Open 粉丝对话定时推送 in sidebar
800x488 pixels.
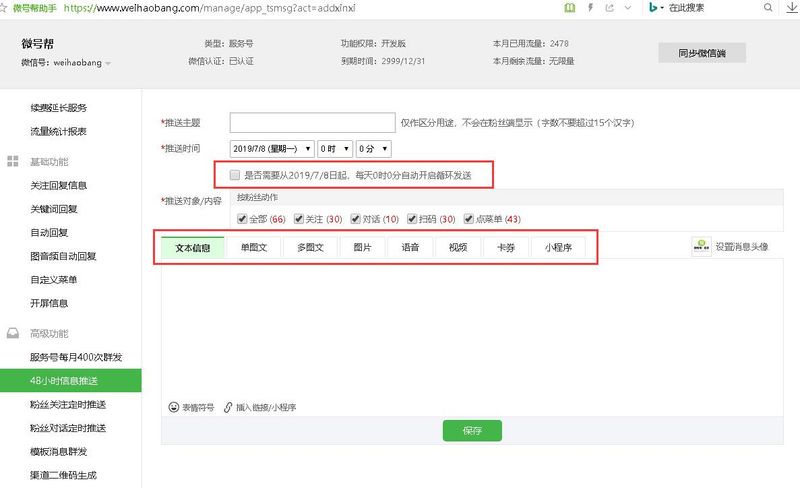(x=68, y=428)
